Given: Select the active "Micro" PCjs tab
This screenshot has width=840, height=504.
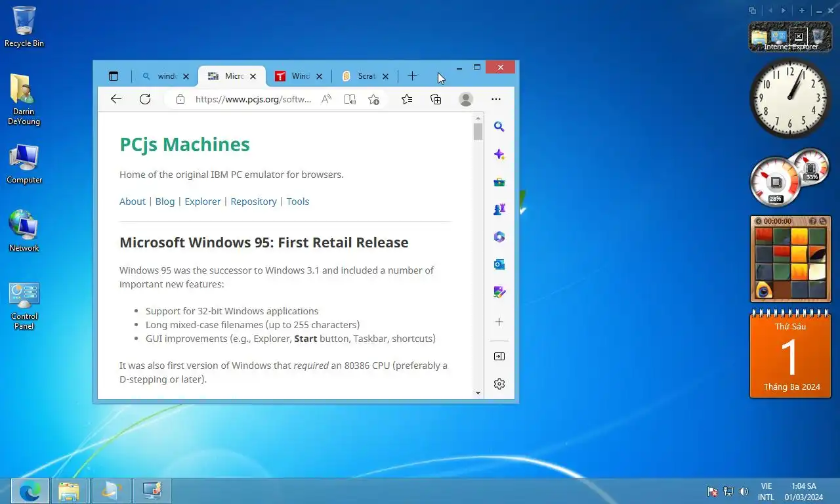Looking at the screenshot, I should pyautogui.click(x=231, y=76).
